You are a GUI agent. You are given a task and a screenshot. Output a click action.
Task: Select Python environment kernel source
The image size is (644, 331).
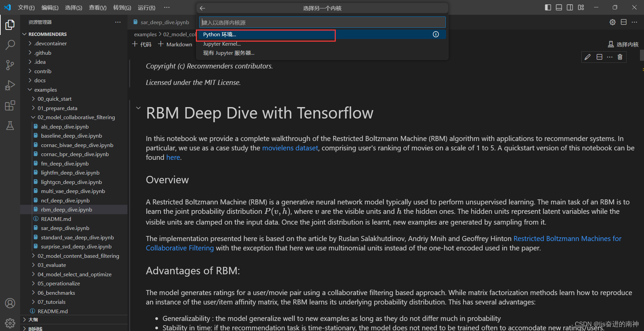click(x=322, y=34)
